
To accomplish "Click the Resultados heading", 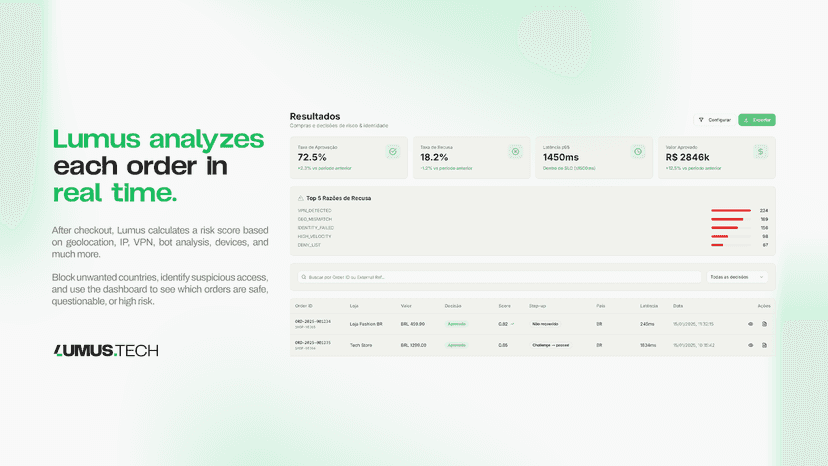I will (x=315, y=116).
